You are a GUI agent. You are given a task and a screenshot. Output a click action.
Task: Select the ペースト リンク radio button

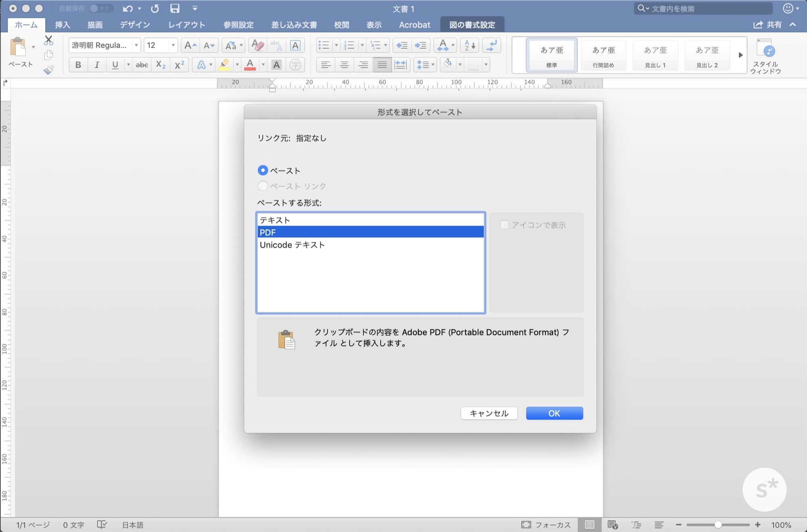pos(263,186)
